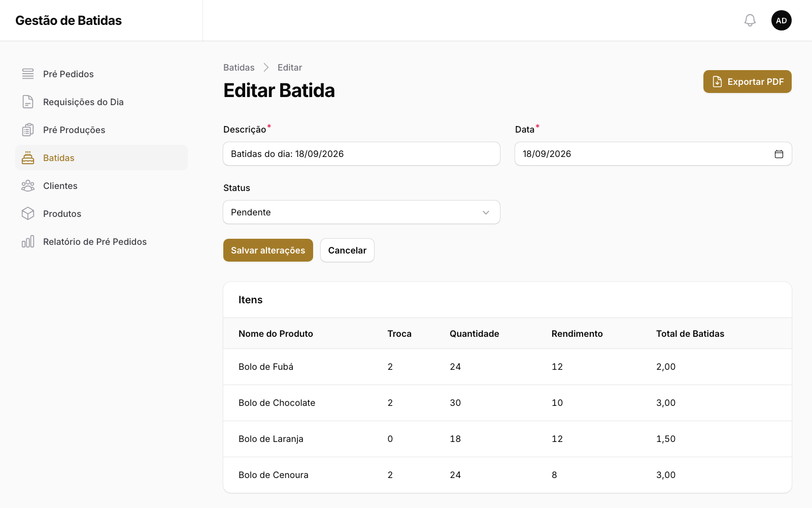Click quantity 30 for Bolo de Chocolate
This screenshot has width=812, height=508.
point(455,403)
